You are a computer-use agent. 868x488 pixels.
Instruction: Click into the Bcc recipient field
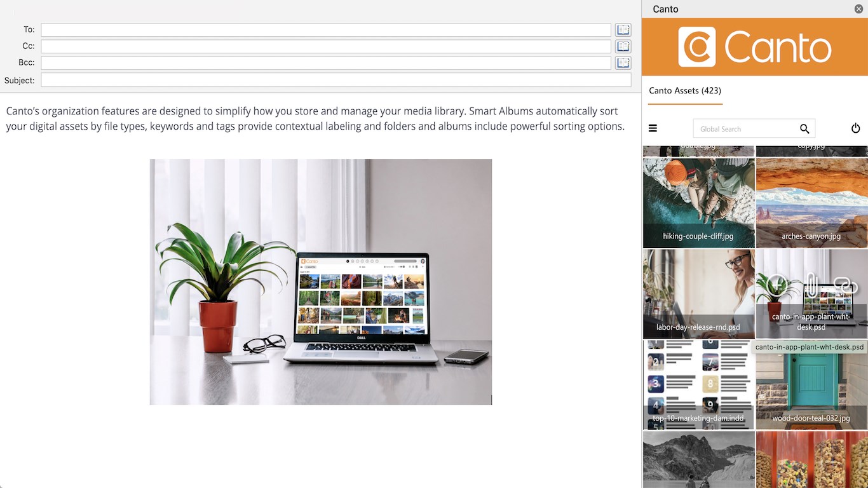(x=326, y=63)
